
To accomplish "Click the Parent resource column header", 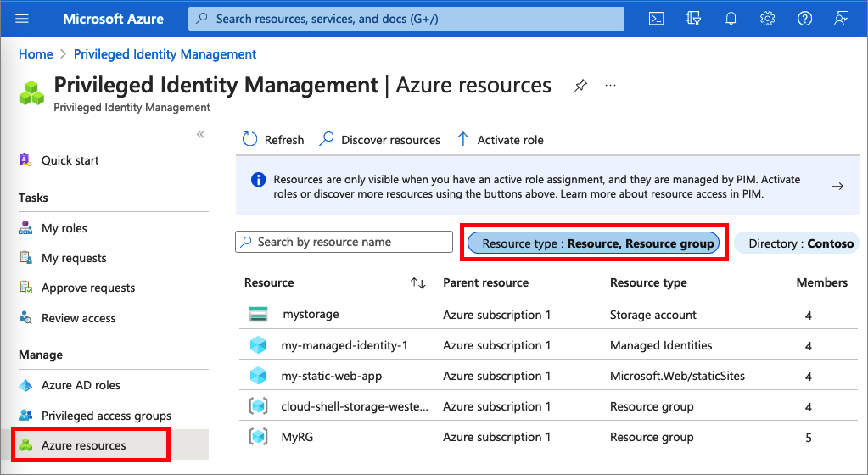I will (485, 283).
